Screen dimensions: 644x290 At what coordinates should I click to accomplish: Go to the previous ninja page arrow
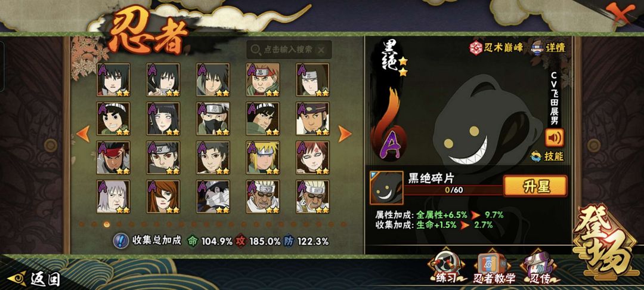[x=83, y=134]
